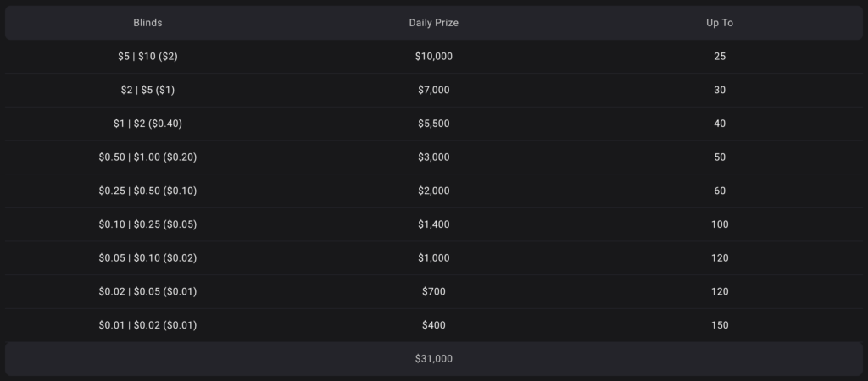
Task: Select the $0.02 | $0.05 ($0.01) blinds cell
Action: (147, 291)
